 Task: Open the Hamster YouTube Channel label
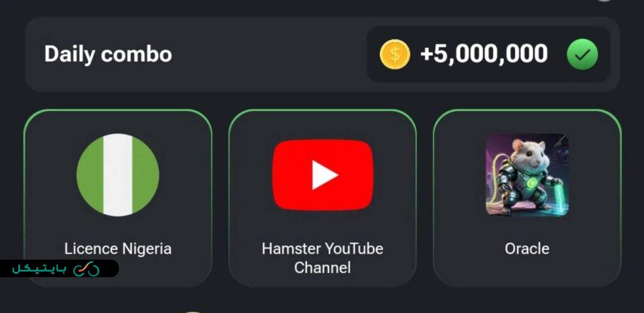323,258
